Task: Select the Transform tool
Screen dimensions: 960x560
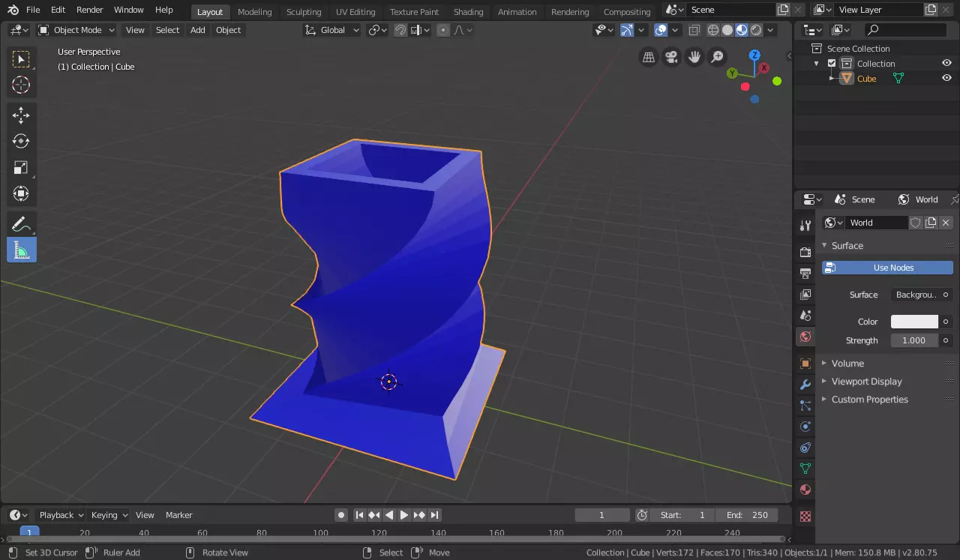Action: coord(21,193)
